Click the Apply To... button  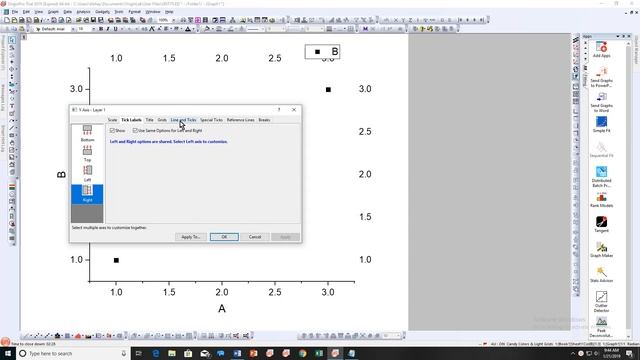pyautogui.click(x=191, y=237)
